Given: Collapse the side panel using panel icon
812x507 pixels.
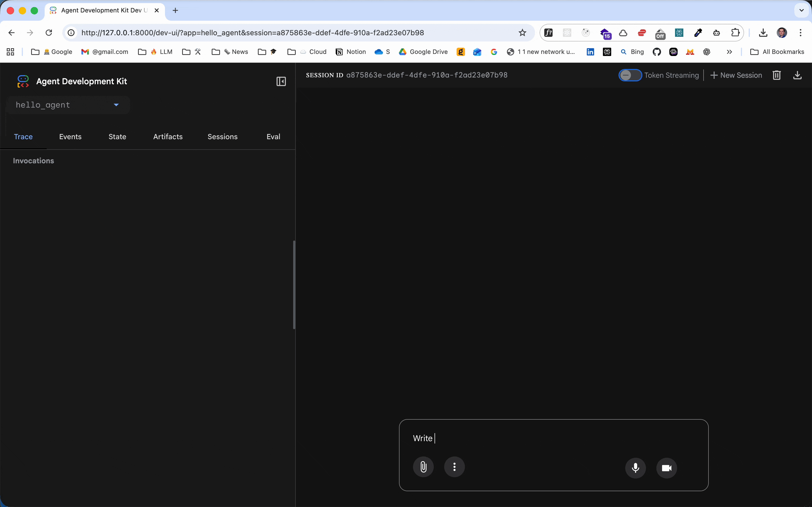Looking at the screenshot, I should click(x=281, y=81).
